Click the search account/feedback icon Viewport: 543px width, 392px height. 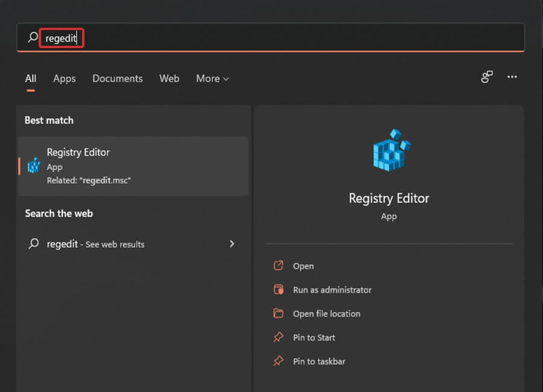click(x=486, y=77)
